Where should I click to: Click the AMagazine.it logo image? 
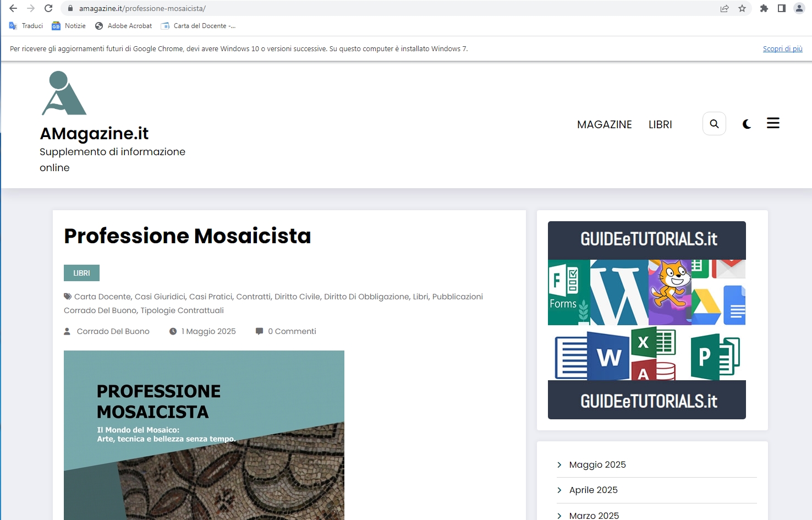point(64,93)
